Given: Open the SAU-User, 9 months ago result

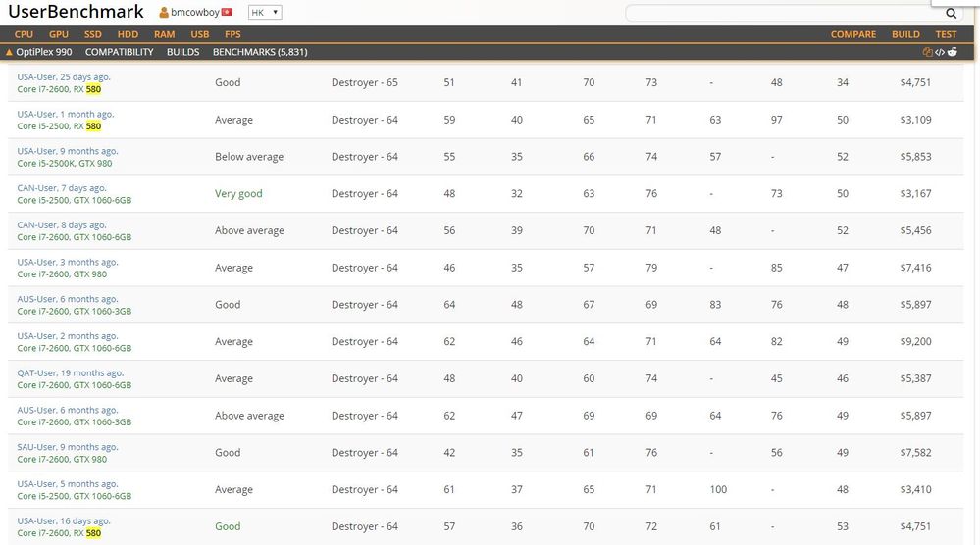Looking at the screenshot, I should 68,447.
